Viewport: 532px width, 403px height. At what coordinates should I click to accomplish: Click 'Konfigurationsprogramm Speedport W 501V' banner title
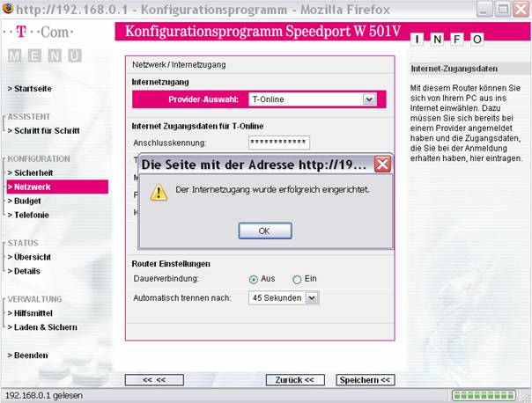click(x=263, y=31)
